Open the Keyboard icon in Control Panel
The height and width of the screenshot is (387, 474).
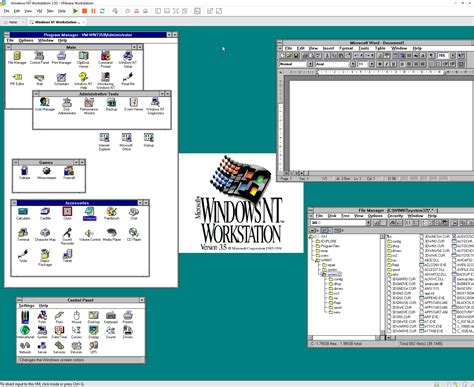pyautogui.click(x=111, y=317)
